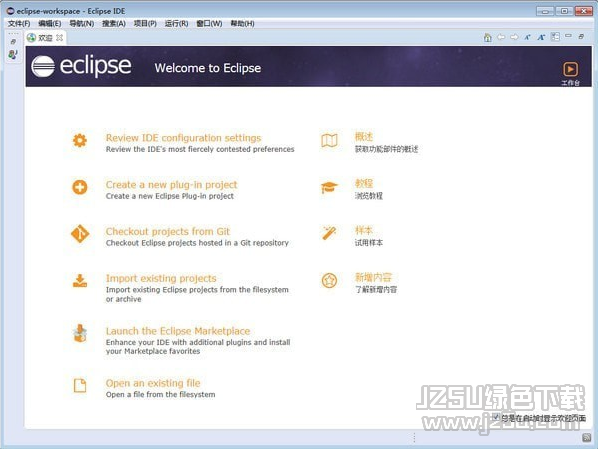Click the magnify font size icon
Viewport: 598px width, 449px height.
(x=541, y=37)
